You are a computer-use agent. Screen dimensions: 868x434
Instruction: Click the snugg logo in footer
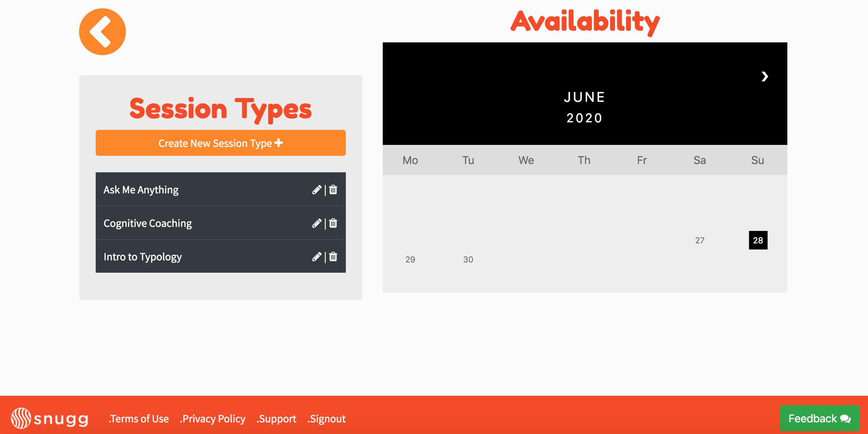coord(50,418)
